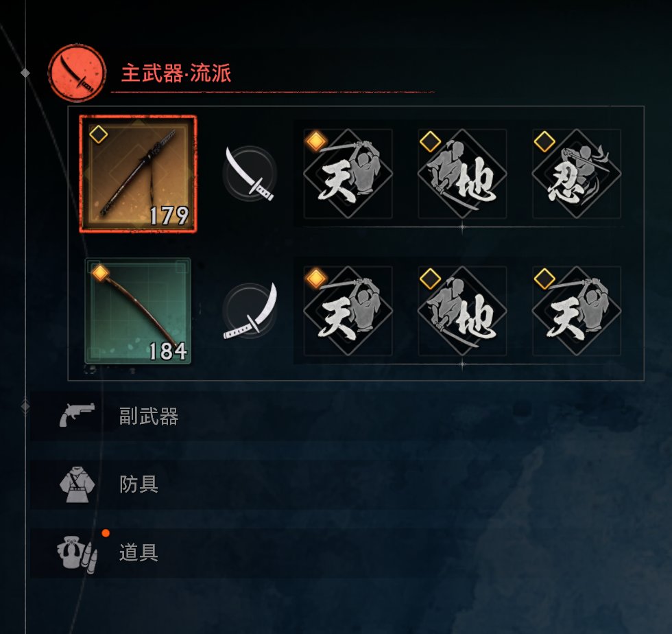
Task: Click the revolver icon for secondary weapons
Action: [x=77, y=415]
